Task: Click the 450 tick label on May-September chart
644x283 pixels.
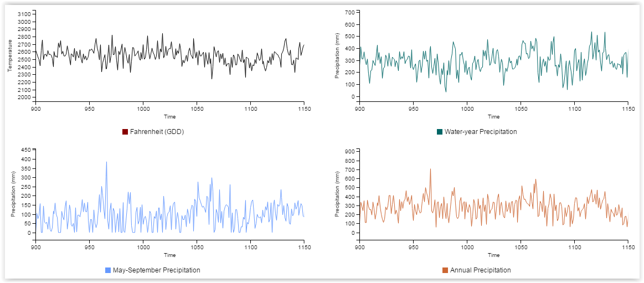Action: point(25,150)
